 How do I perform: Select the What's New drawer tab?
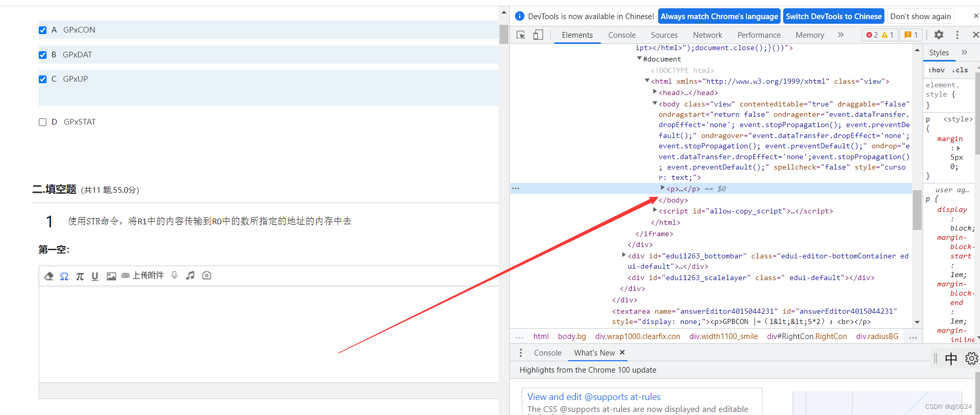point(595,353)
